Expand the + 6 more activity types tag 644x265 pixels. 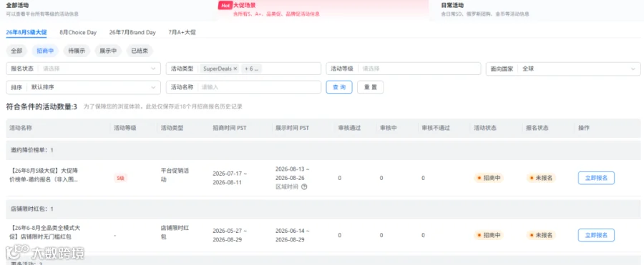coord(251,69)
